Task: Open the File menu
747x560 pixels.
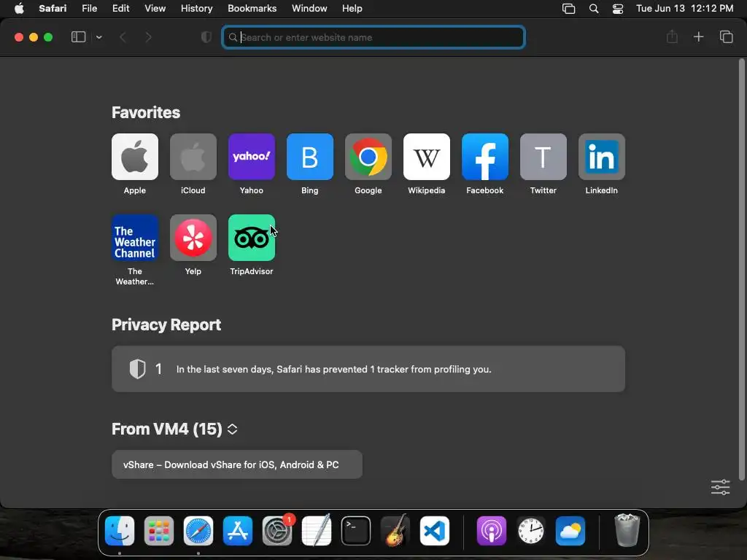Action: coord(89,8)
